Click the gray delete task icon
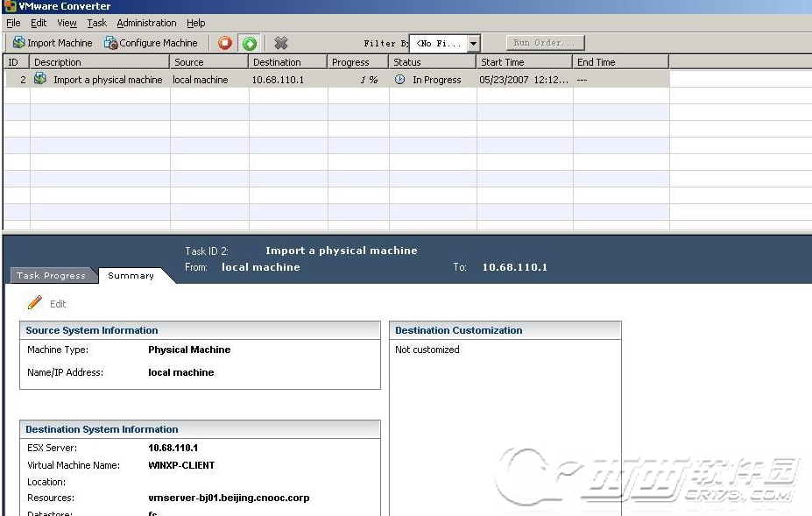 [281, 43]
